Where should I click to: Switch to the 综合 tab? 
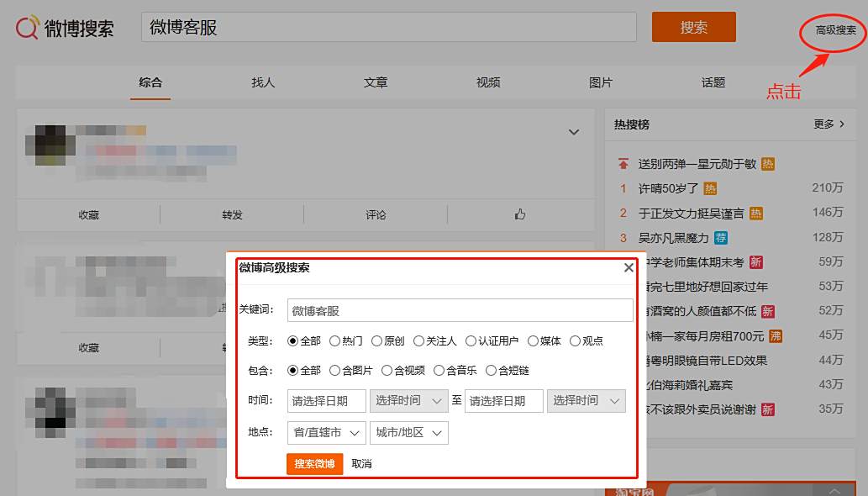pyautogui.click(x=150, y=83)
